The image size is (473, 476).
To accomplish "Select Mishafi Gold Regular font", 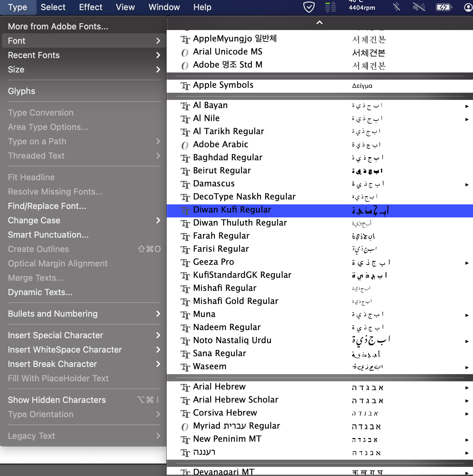I will click(x=320, y=302).
